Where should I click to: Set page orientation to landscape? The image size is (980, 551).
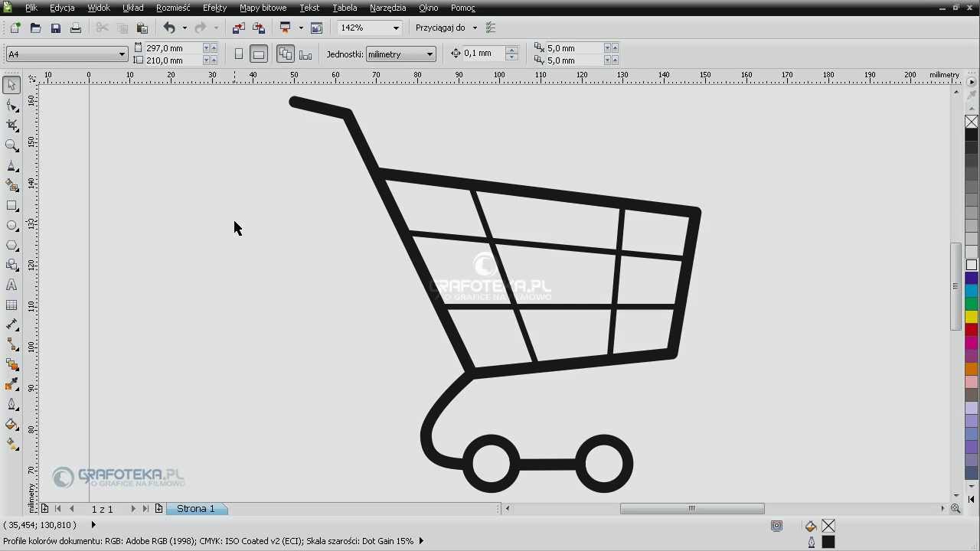[259, 54]
